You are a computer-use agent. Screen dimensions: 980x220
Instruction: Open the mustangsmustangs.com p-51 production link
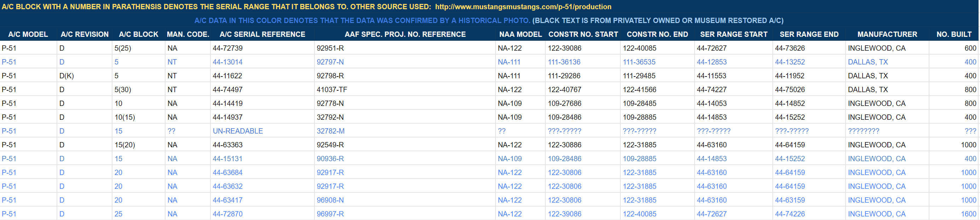click(523, 6)
